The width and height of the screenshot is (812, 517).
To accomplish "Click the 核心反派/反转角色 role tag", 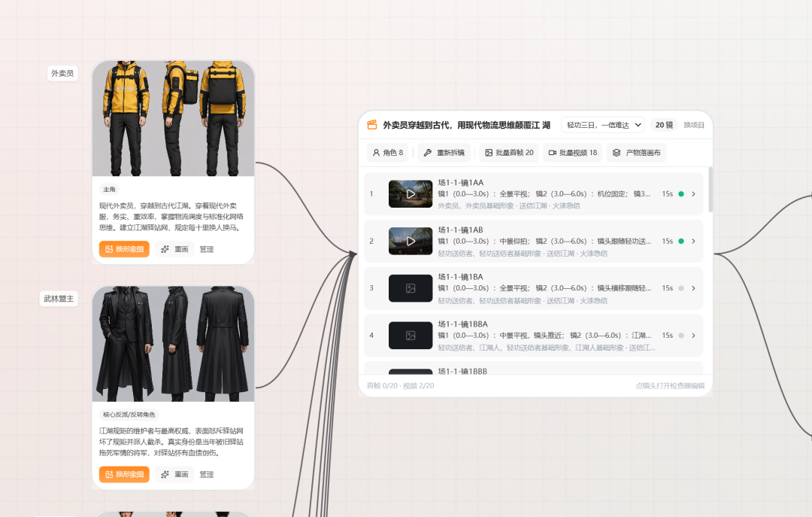I will click(129, 415).
